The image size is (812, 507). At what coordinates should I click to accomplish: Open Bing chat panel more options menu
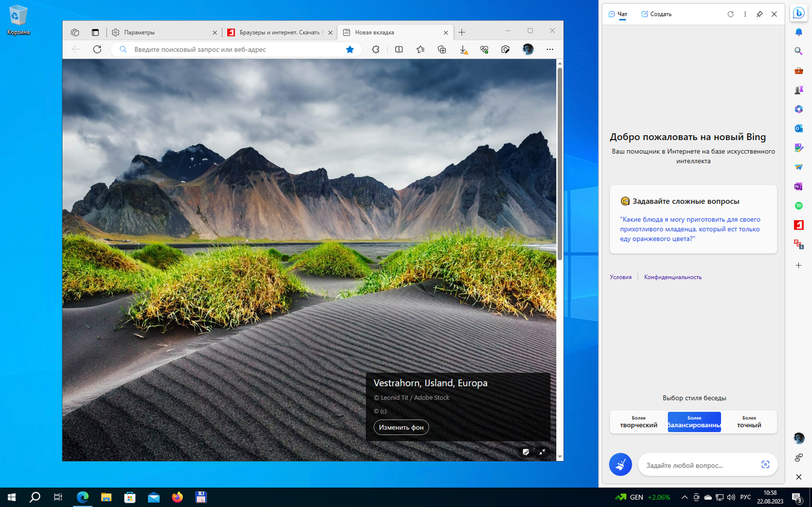pyautogui.click(x=745, y=14)
